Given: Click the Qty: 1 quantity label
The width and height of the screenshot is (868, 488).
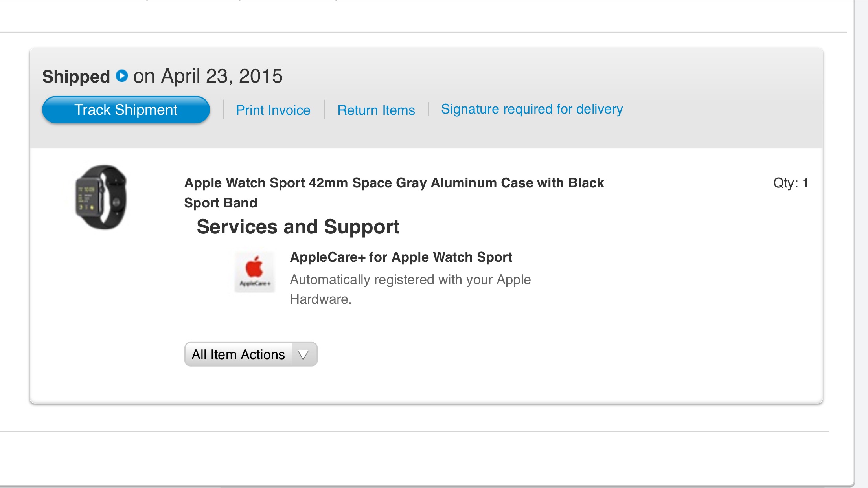Looking at the screenshot, I should tap(791, 183).
